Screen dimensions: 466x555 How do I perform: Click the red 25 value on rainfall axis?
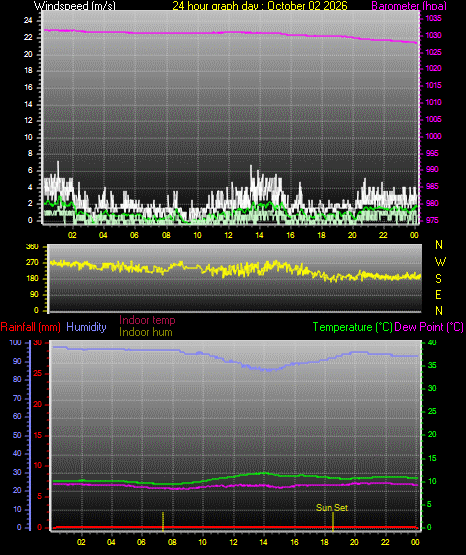click(x=38, y=373)
